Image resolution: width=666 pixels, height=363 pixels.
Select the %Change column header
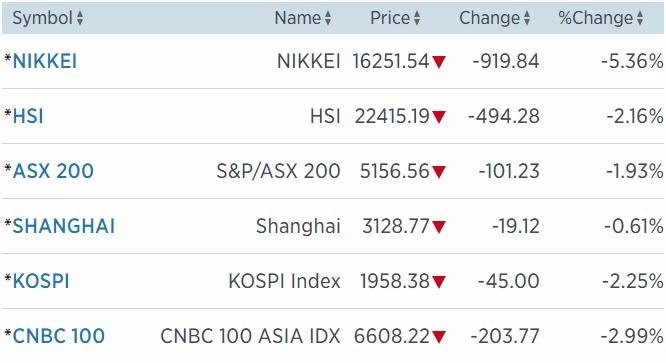(x=595, y=18)
